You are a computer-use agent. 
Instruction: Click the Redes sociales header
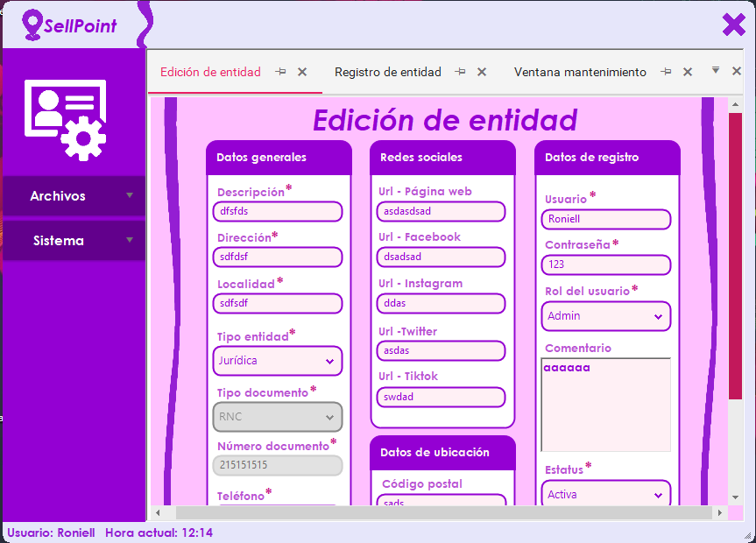pyautogui.click(x=442, y=158)
